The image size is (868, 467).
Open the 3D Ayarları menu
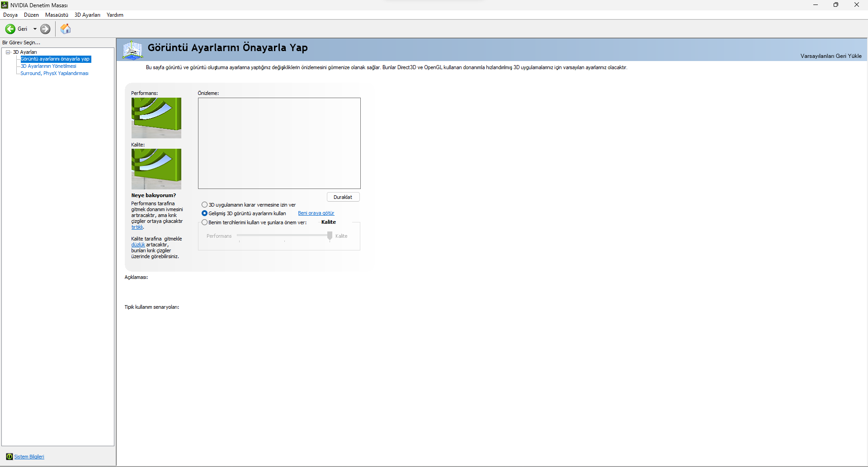(x=87, y=15)
